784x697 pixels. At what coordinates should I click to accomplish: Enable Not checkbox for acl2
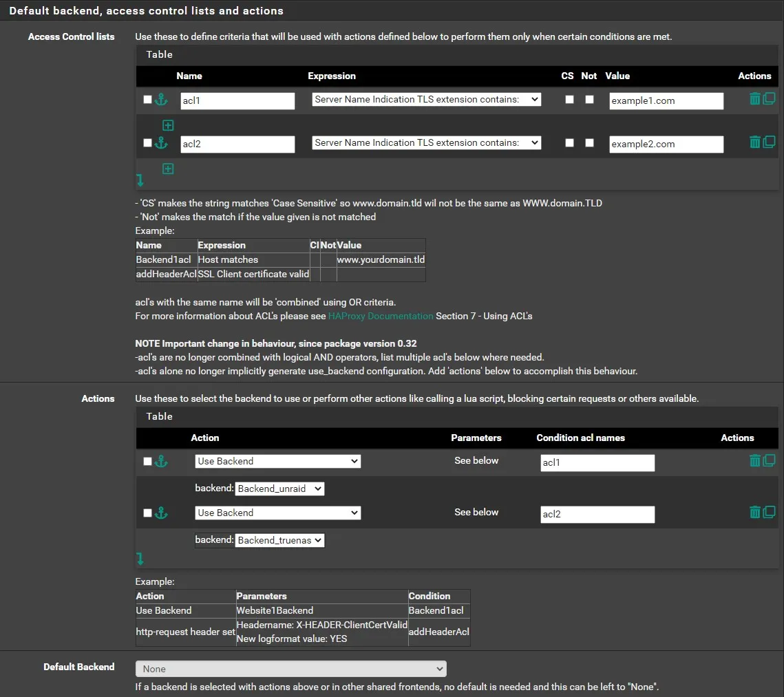589,143
